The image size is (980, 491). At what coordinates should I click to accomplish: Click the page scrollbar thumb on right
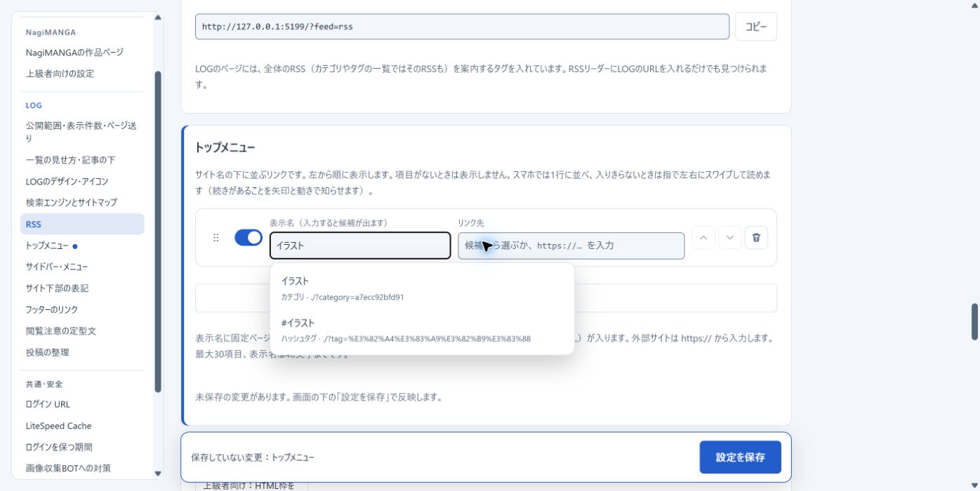(974, 321)
